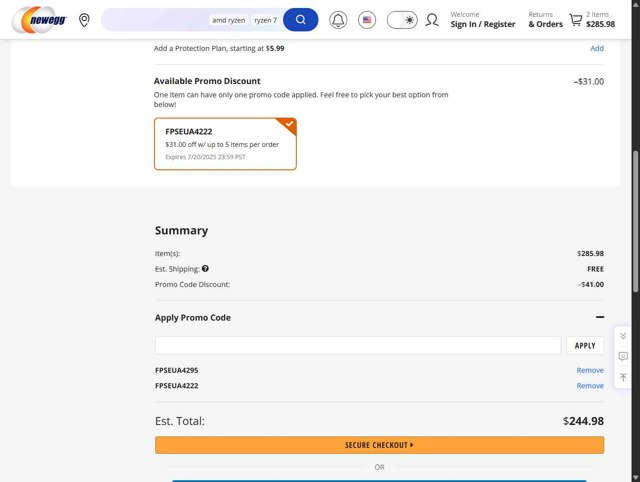640x482 pixels.
Task: Toggle the dark mode switch
Action: coord(402,20)
